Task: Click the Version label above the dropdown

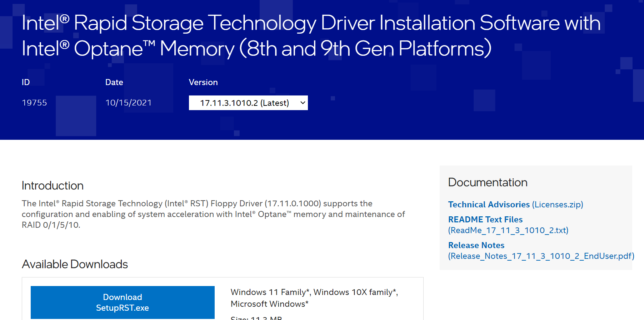Action: point(203,82)
